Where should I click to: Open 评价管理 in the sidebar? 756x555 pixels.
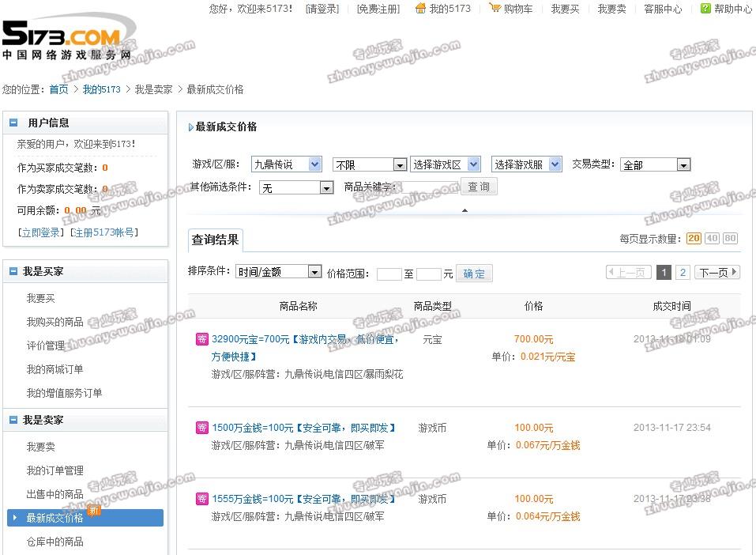click(45, 345)
